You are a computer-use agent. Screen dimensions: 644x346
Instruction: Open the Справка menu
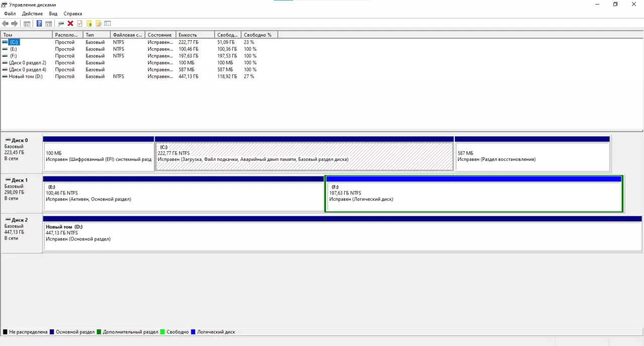73,14
